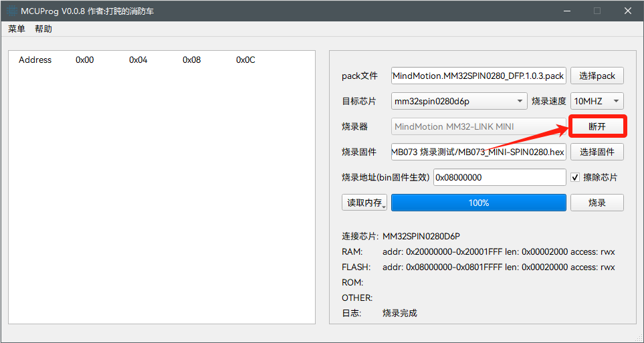
Task: Expand the 烧录器 MM32-LINK MINI dropdown
Action: 478,126
